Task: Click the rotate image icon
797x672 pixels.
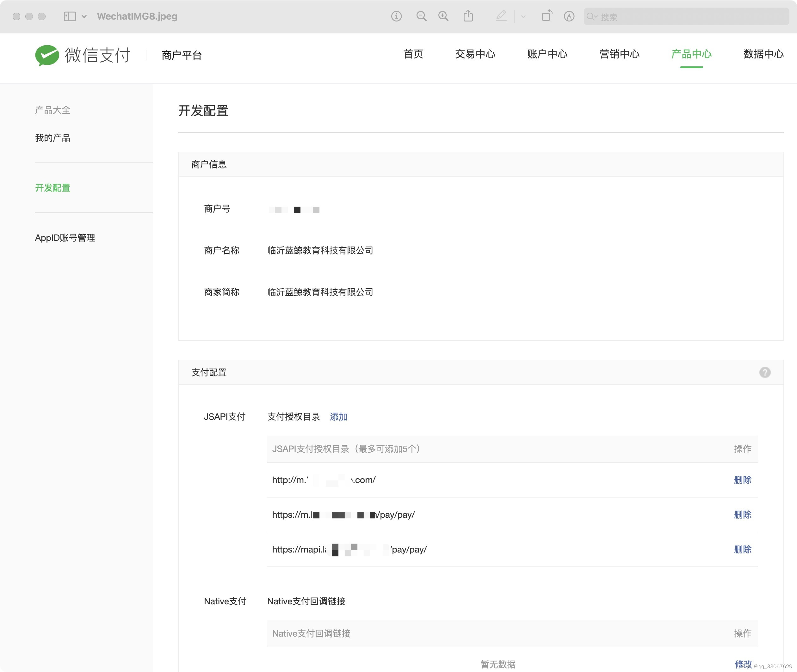Action: pos(547,16)
